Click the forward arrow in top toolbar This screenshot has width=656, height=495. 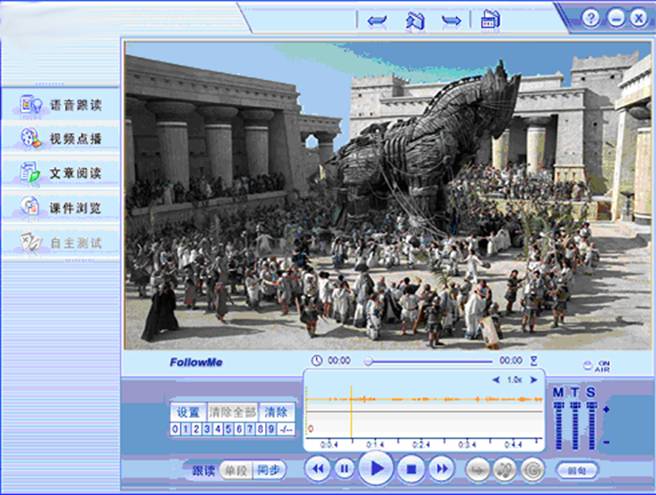451,20
